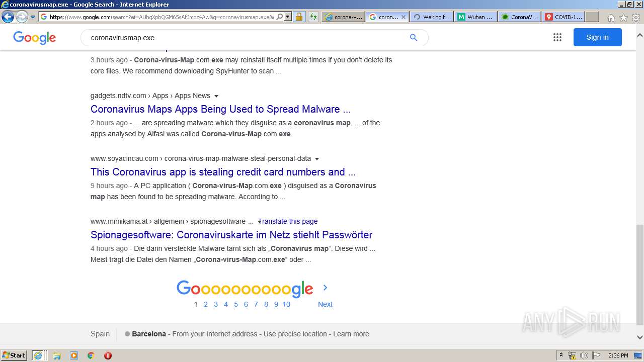This screenshot has height=362, width=644.
Task: Switch to the CoronaV... tab
Action: (x=520, y=17)
